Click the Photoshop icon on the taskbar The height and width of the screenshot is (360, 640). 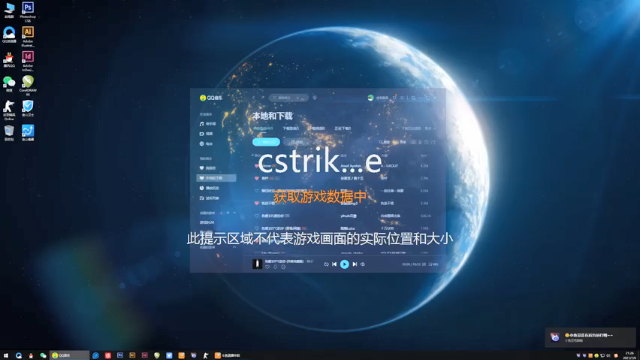(x=120, y=356)
